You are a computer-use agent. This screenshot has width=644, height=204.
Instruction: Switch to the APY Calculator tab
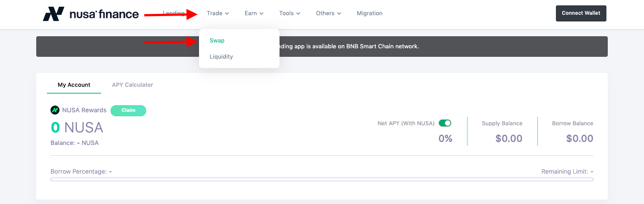point(132,85)
